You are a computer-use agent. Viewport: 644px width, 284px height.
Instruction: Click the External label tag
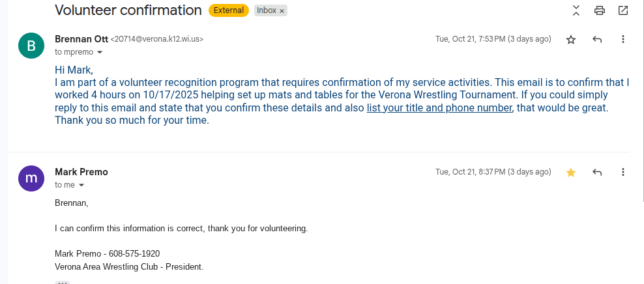click(x=229, y=10)
